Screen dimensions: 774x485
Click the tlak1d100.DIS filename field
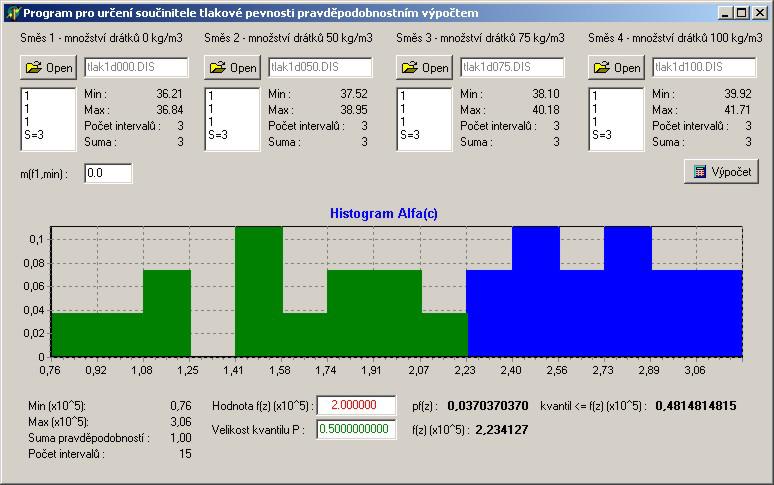pos(704,67)
